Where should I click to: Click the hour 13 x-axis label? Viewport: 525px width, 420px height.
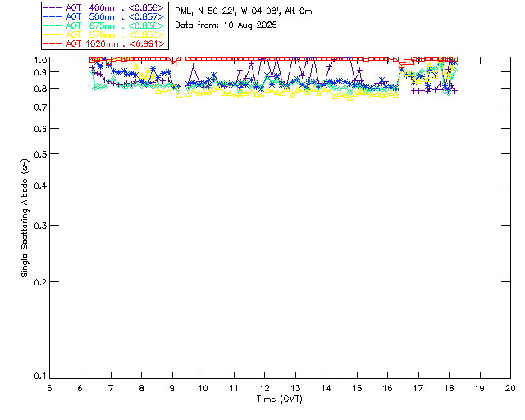point(295,388)
